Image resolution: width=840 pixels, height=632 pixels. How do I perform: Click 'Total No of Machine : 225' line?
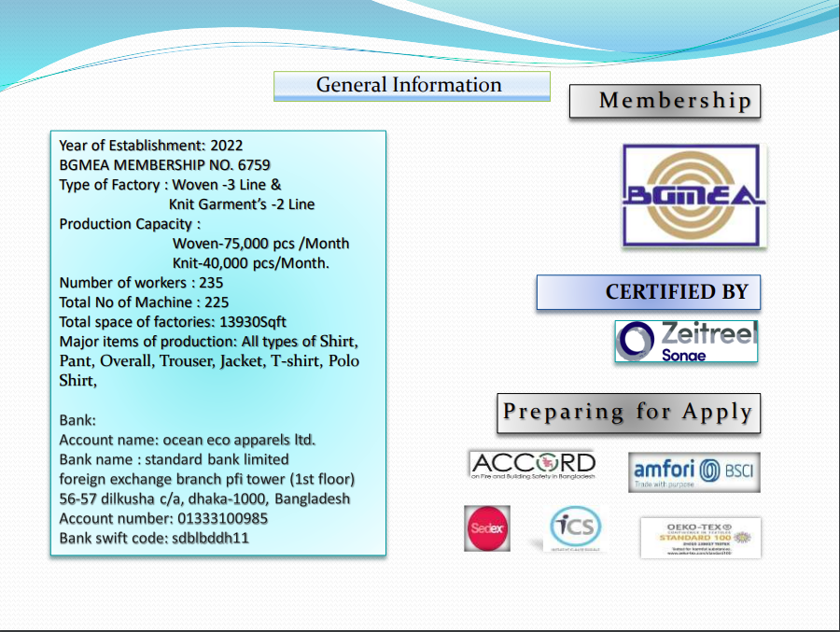coord(144,302)
